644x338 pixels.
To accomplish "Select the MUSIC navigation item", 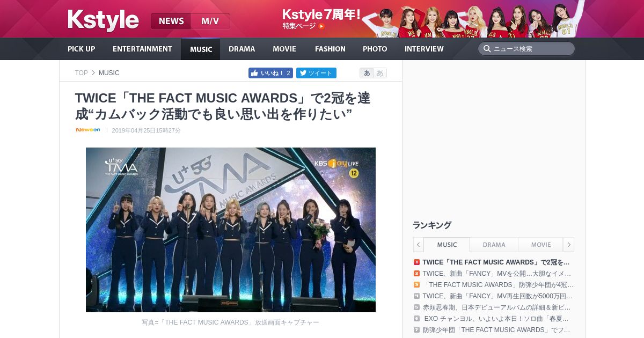I will point(201,49).
